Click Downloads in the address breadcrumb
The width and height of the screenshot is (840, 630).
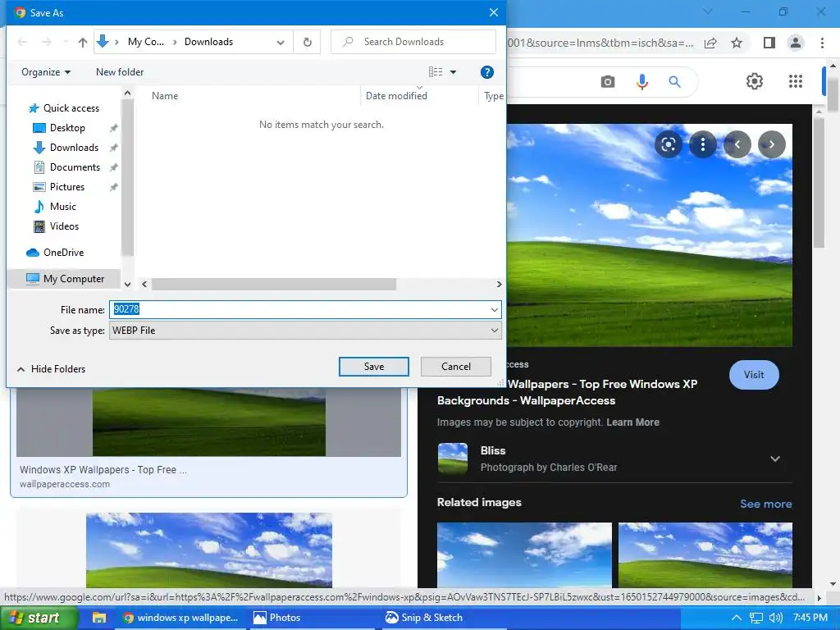[208, 42]
